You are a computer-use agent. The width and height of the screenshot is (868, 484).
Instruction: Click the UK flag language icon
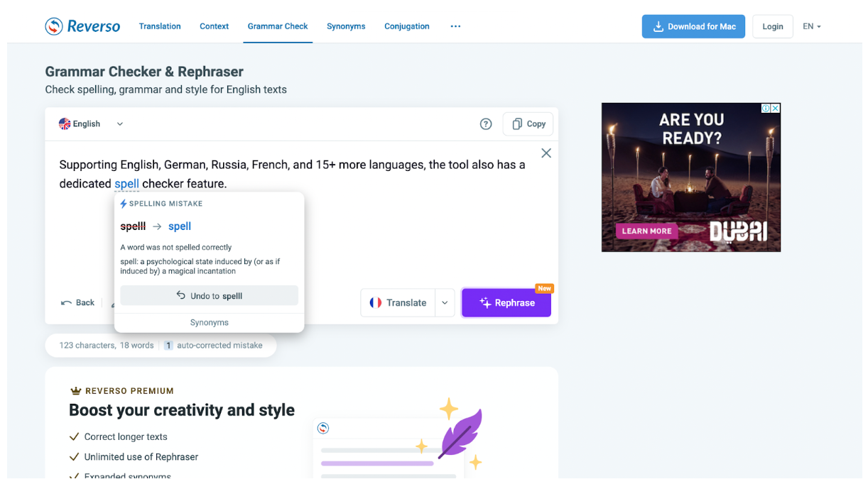point(65,124)
